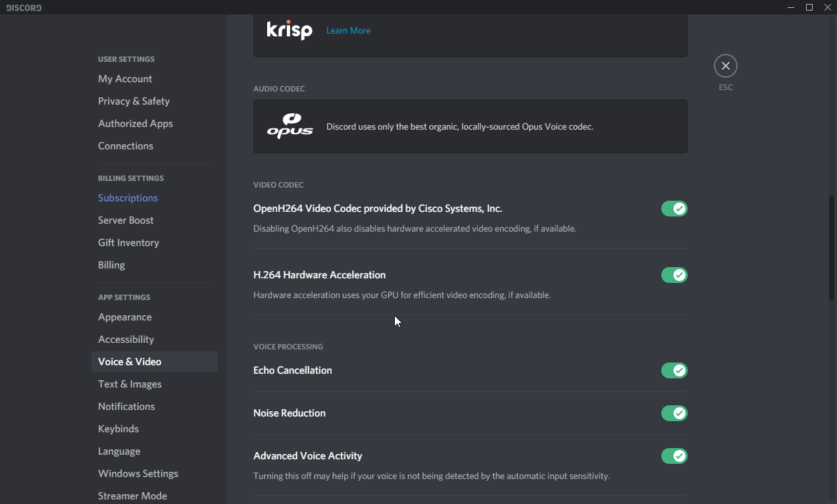The width and height of the screenshot is (837, 504).
Task: Maximize the Discord window
Action: 809,7
